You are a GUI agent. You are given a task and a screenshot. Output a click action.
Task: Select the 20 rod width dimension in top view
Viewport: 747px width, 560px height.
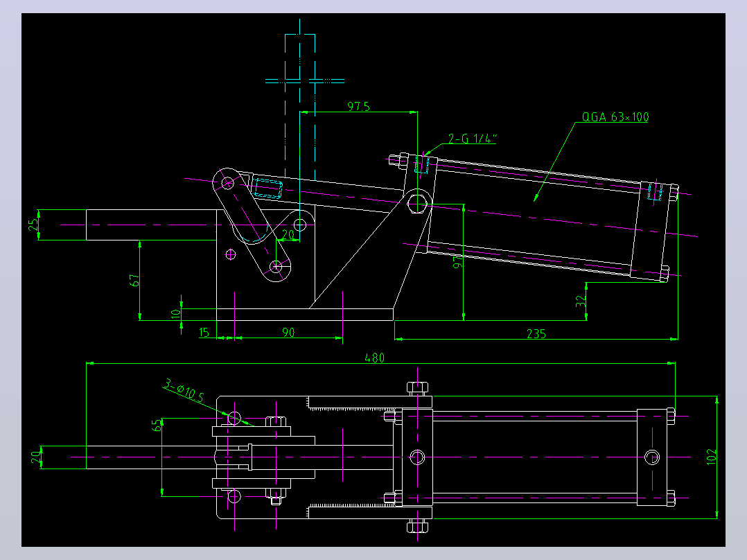pyautogui.click(x=35, y=457)
